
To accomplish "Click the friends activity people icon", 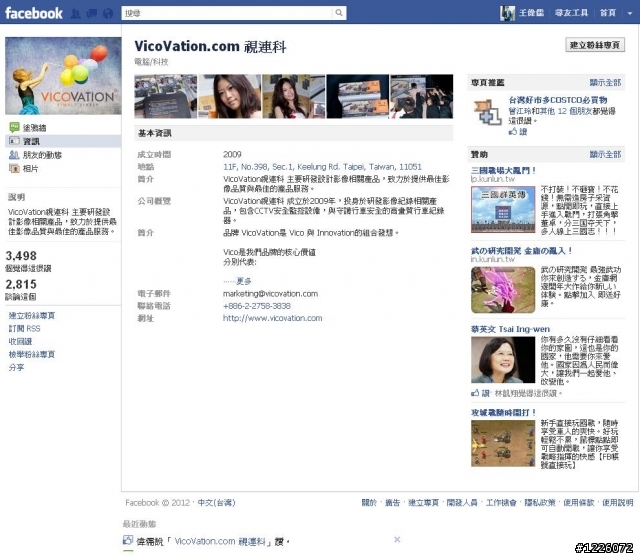I will pos(14,155).
